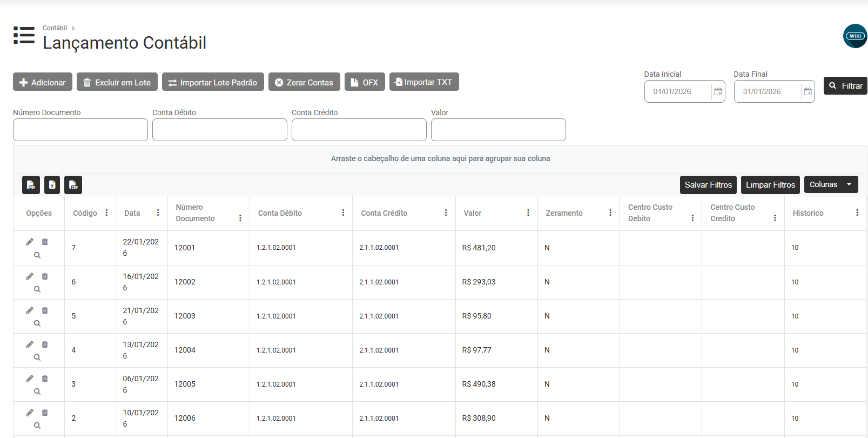Screen dimensions: 868x438
Task: Click Importar Lote Padrão
Action: [x=213, y=82]
